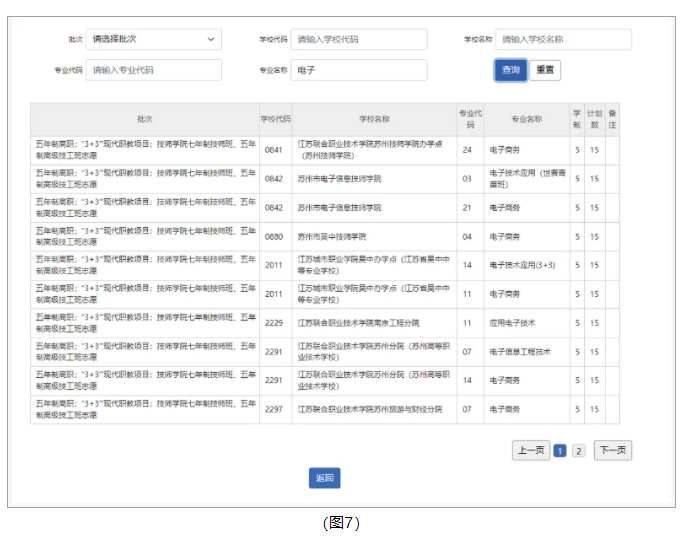Click the 批次 column header
Viewport: 680px width, 550px height.
tap(145, 119)
